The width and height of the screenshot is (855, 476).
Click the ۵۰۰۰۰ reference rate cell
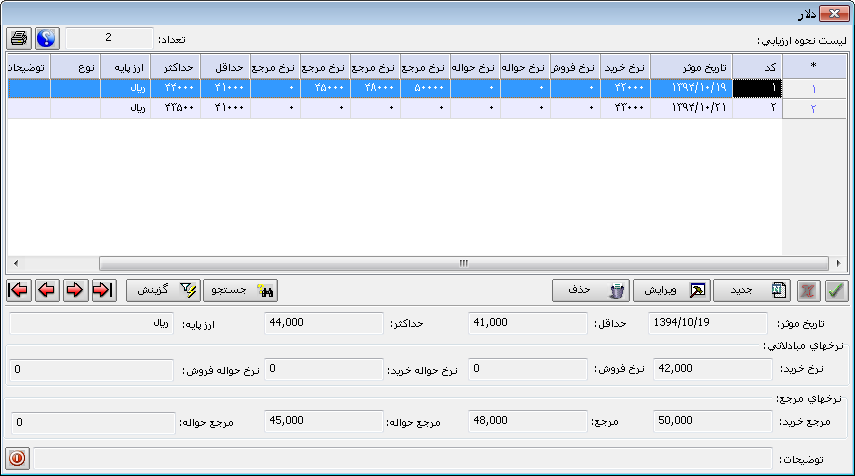pos(425,88)
